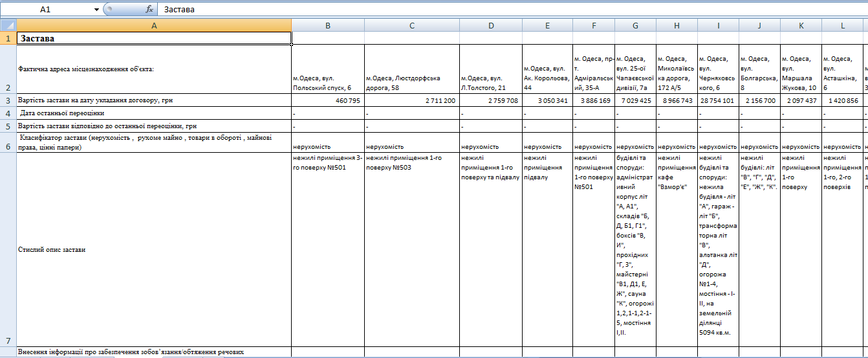Click the Insert Function fx icon
The image size is (868, 358).
[x=149, y=10]
